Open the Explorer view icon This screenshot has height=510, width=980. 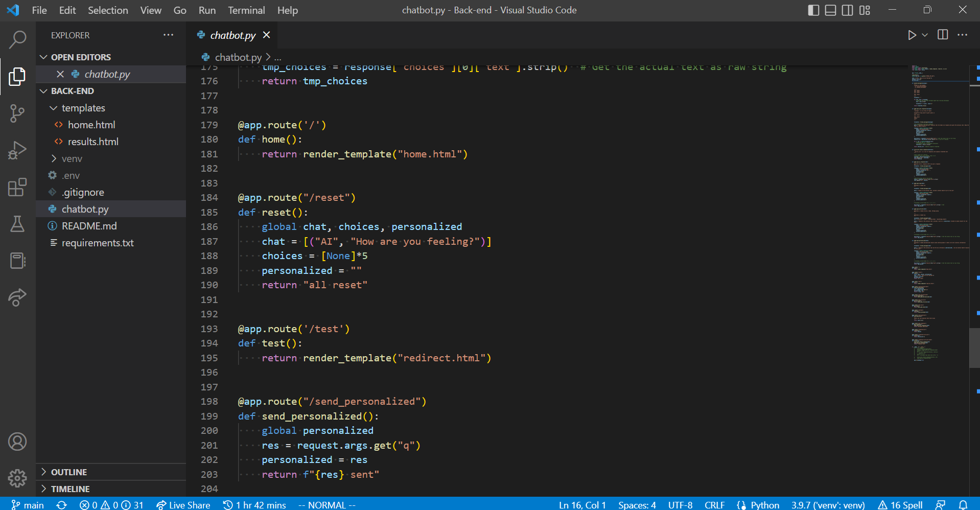tap(17, 77)
